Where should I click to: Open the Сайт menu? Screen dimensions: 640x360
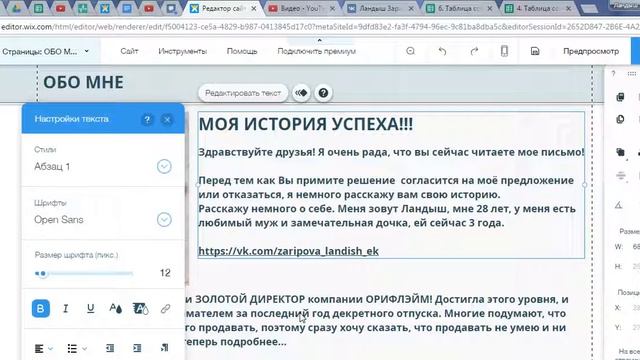(129, 51)
